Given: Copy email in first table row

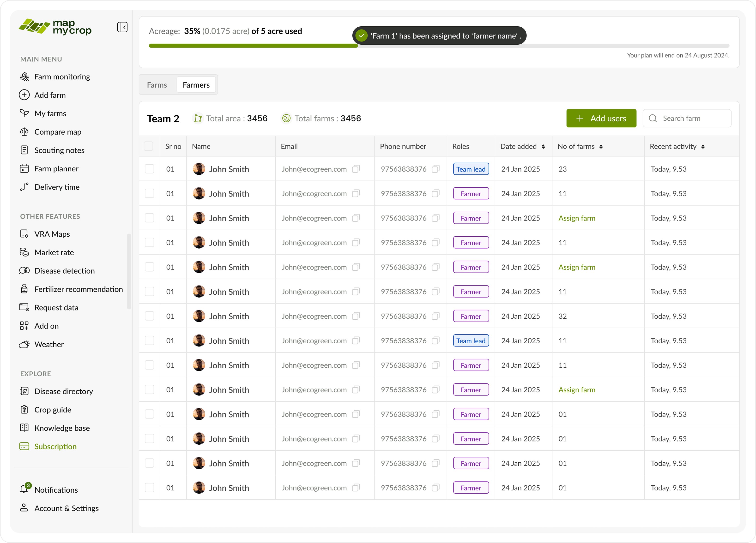Looking at the screenshot, I should point(356,169).
